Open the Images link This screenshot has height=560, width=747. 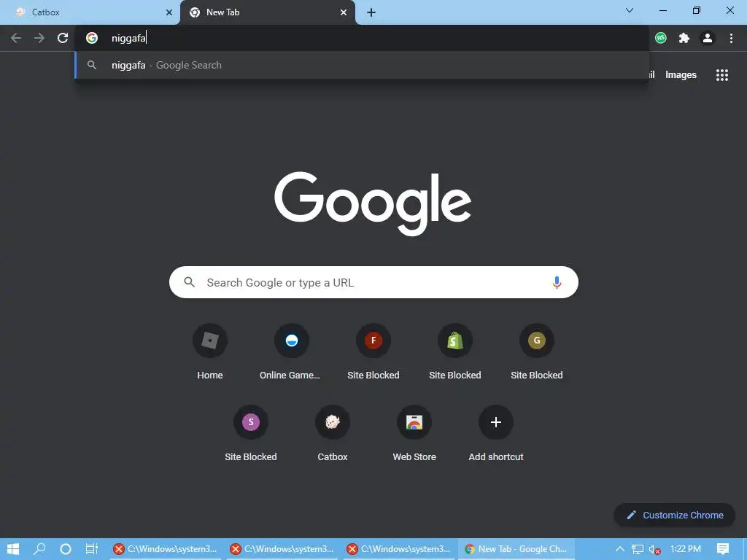tap(681, 75)
